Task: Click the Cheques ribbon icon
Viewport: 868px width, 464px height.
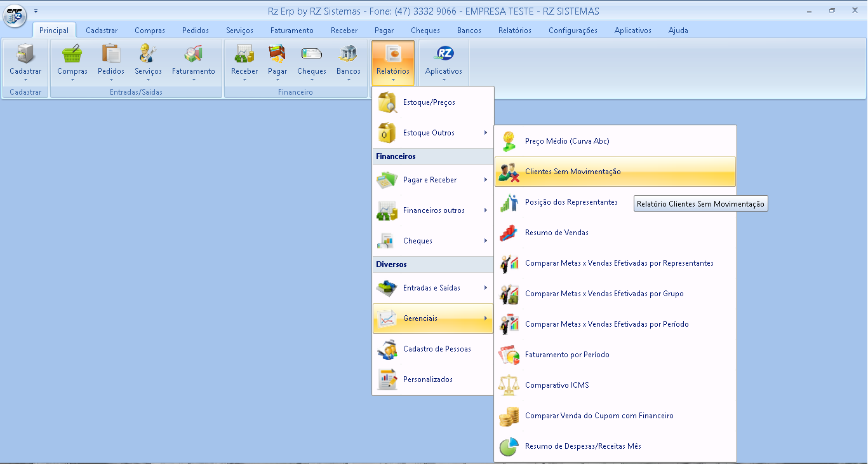Action: click(x=312, y=54)
